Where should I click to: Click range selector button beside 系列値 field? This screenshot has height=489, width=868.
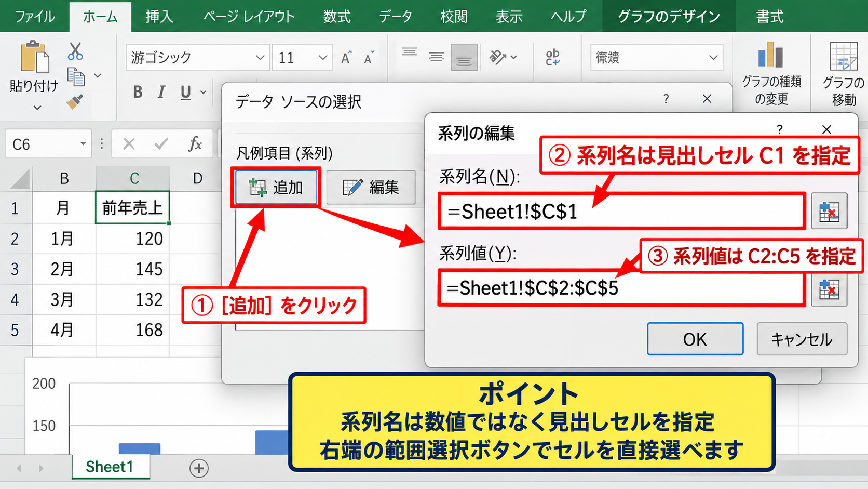point(829,288)
